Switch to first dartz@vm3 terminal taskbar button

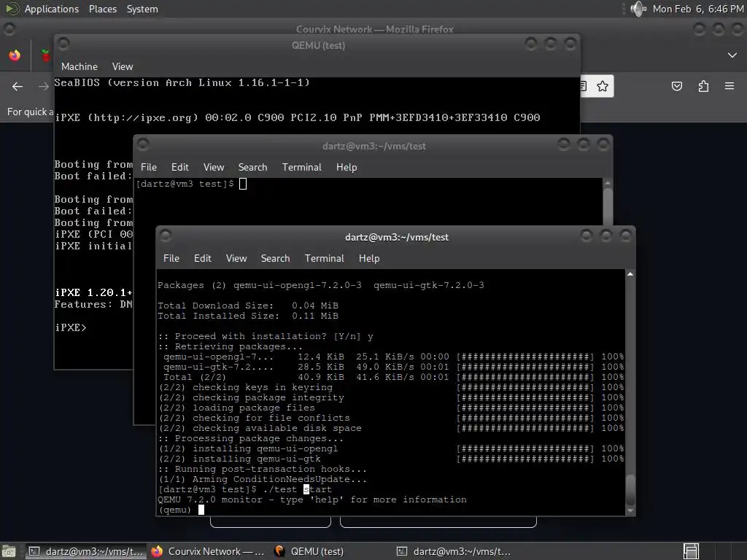(x=86, y=551)
